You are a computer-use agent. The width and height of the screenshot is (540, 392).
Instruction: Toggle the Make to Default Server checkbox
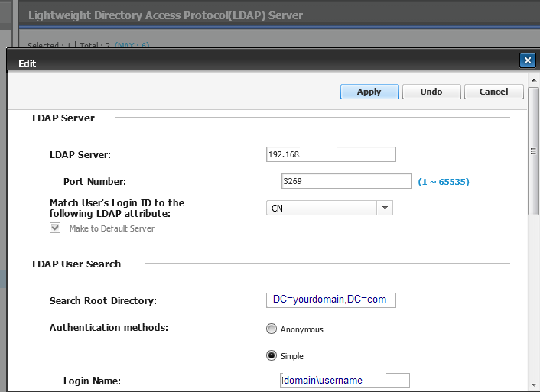pos(55,228)
